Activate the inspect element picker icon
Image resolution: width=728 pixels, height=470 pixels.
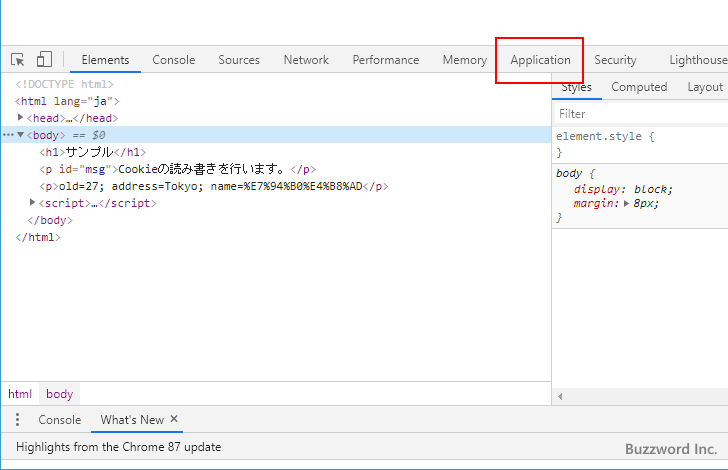point(18,59)
